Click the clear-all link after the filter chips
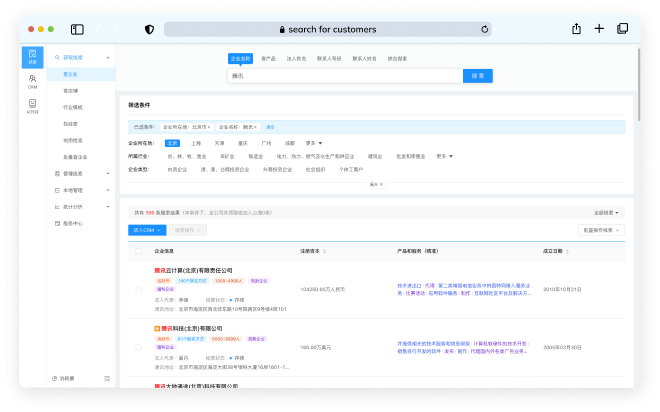 [x=270, y=127]
